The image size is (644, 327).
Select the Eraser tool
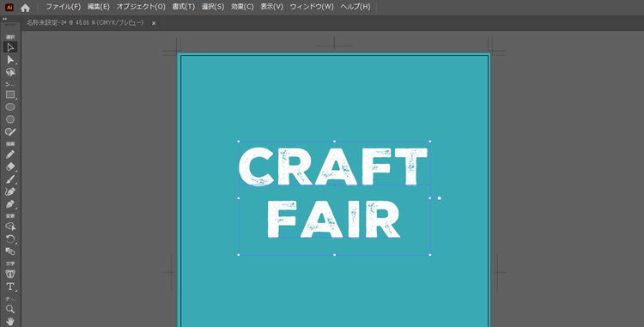pyautogui.click(x=10, y=167)
